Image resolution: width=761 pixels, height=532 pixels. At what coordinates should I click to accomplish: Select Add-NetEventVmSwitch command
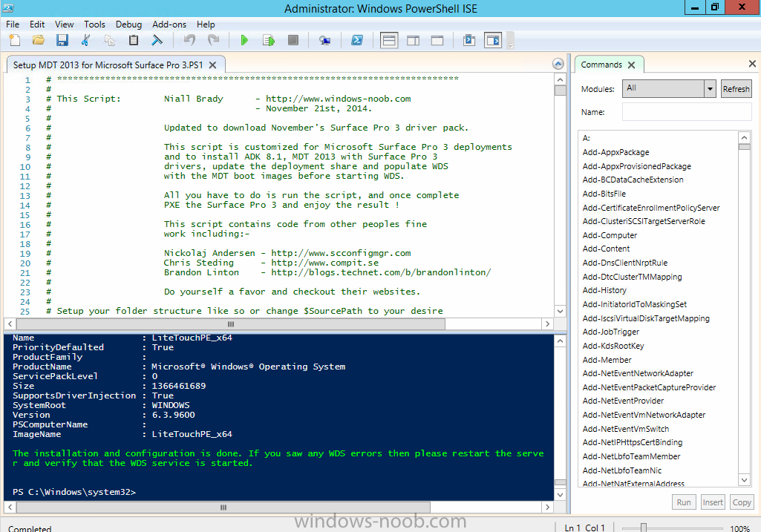click(626, 429)
